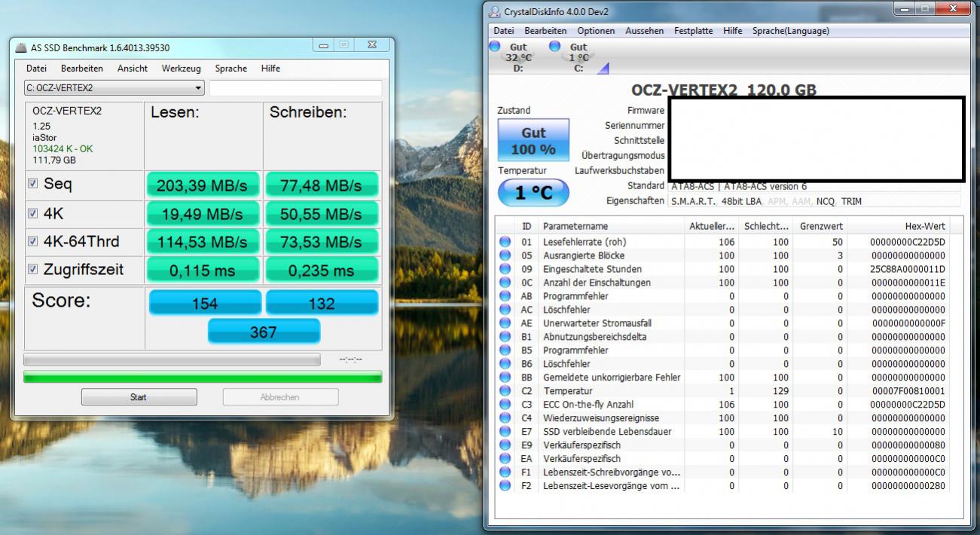Click the 4K write result 50,55 MB/s
The image size is (980, 535).
(x=321, y=214)
